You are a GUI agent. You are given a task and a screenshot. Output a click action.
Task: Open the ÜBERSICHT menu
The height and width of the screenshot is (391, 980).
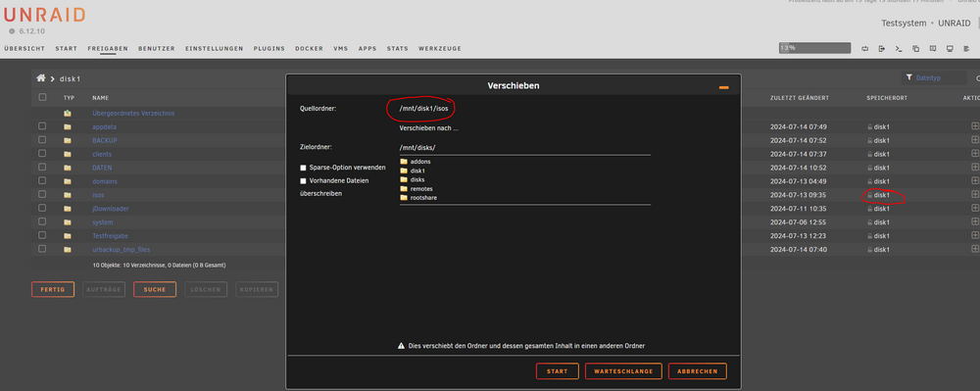point(24,48)
